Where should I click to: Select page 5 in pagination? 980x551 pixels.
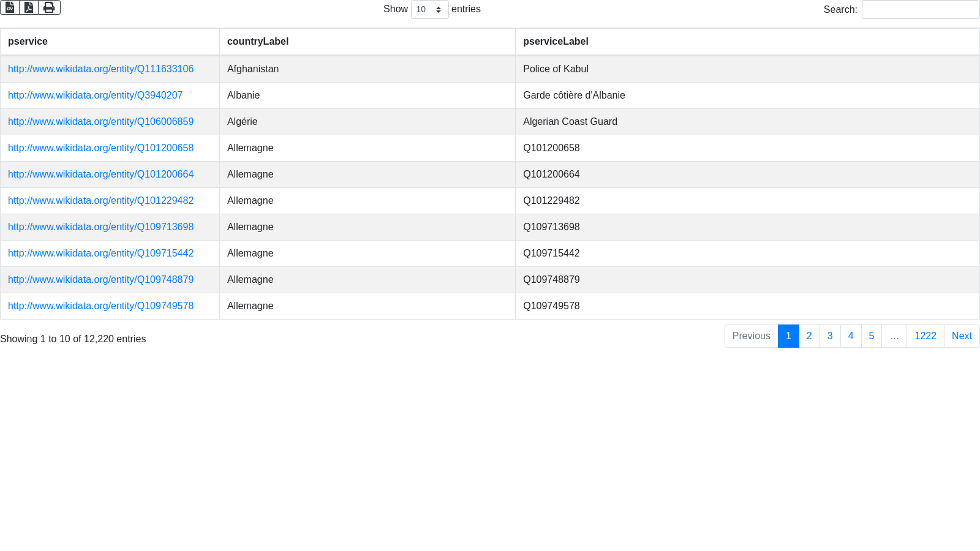(x=871, y=336)
